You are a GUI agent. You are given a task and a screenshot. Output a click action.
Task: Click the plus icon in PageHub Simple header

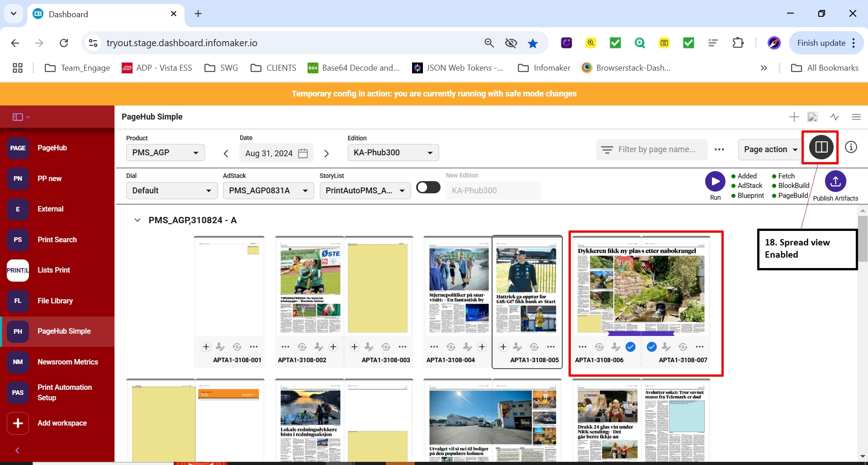[794, 117]
